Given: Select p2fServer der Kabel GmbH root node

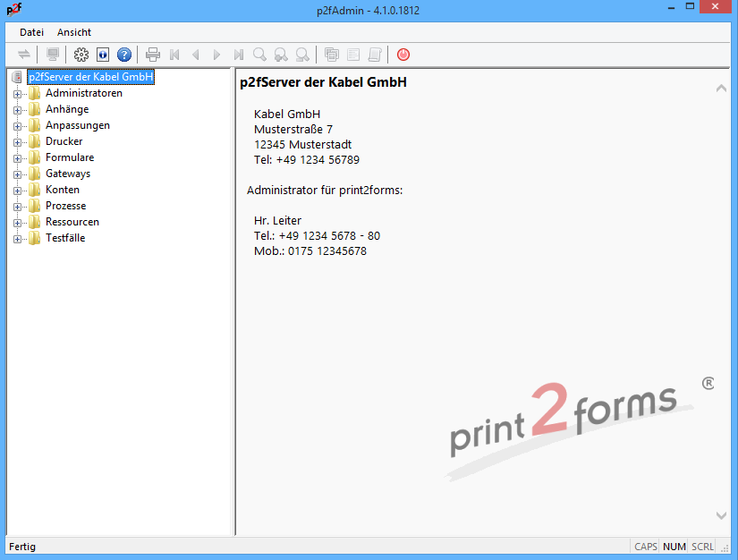Looking at the screenshot, I should pyautogui.click(x=90, y=77).
